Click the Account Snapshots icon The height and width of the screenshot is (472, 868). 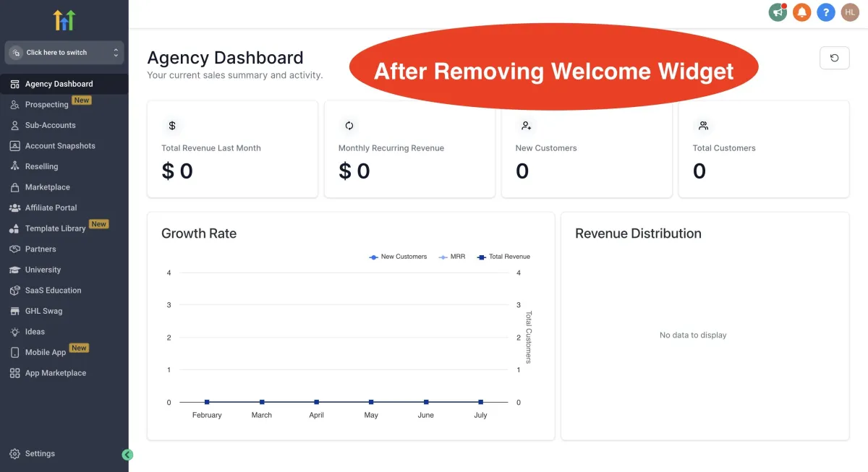tap(14, 146)
